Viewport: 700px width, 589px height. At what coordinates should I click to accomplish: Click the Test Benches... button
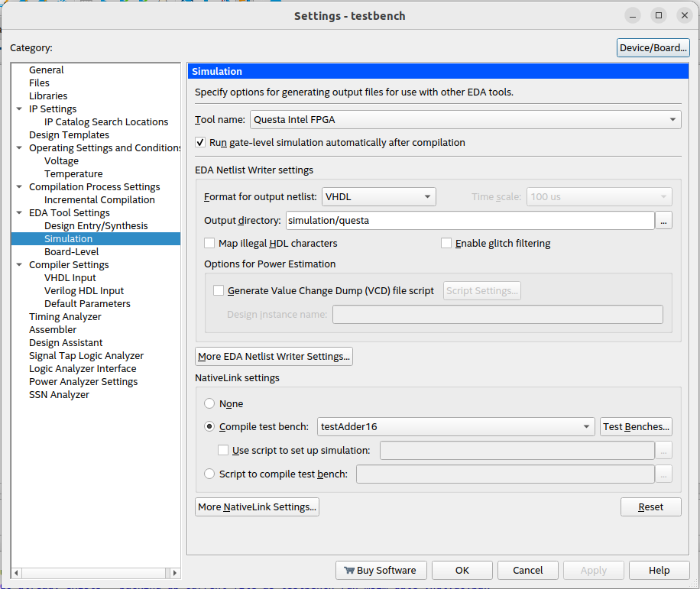click(636, 426)
